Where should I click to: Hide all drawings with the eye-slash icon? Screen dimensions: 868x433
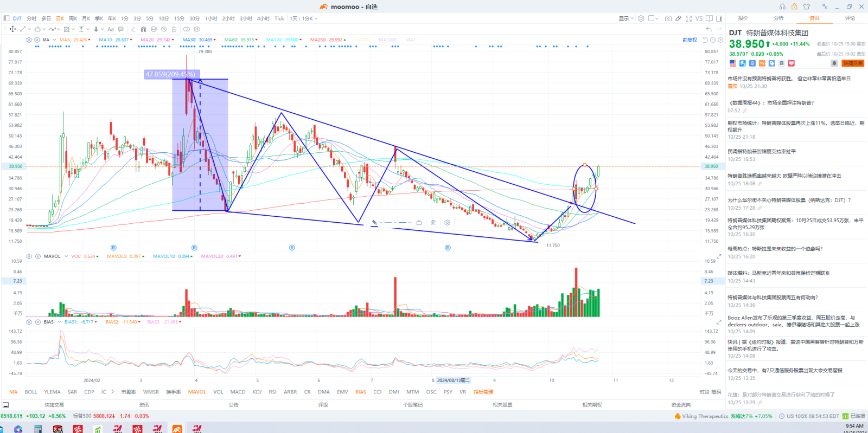click(x=164, y=29)
